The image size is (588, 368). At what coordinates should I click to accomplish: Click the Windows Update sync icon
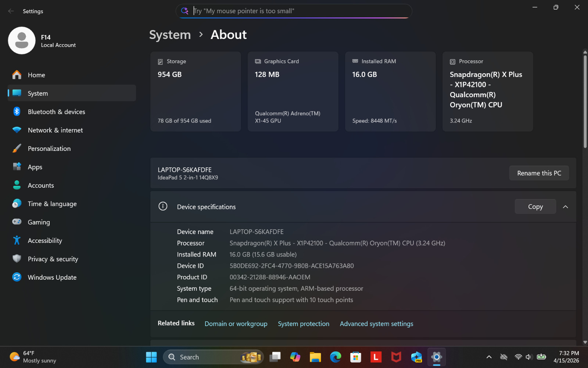17,277
